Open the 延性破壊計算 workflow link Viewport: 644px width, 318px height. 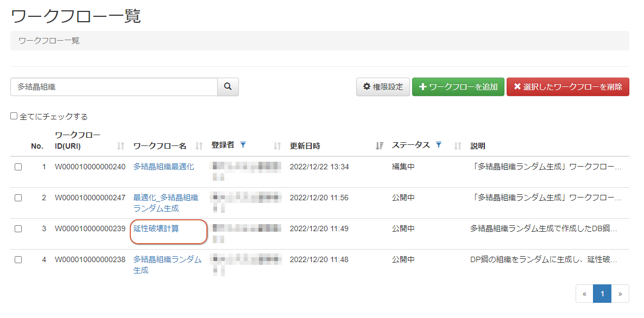[156, 228]
